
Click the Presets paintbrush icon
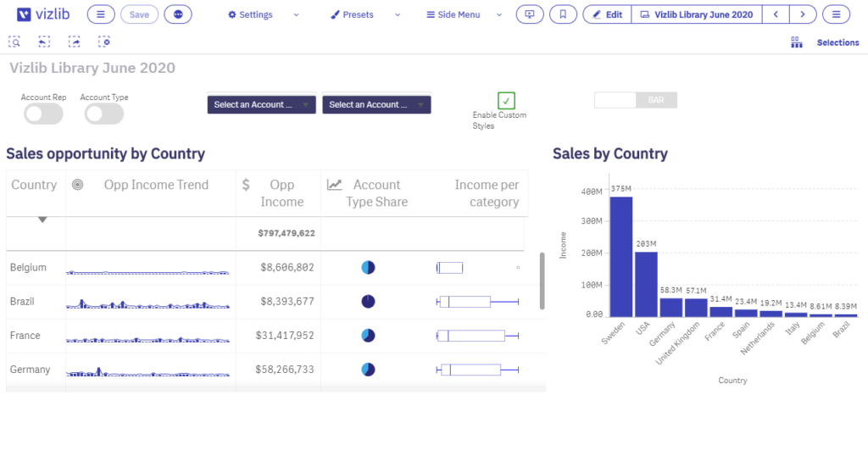pos(335,15)
